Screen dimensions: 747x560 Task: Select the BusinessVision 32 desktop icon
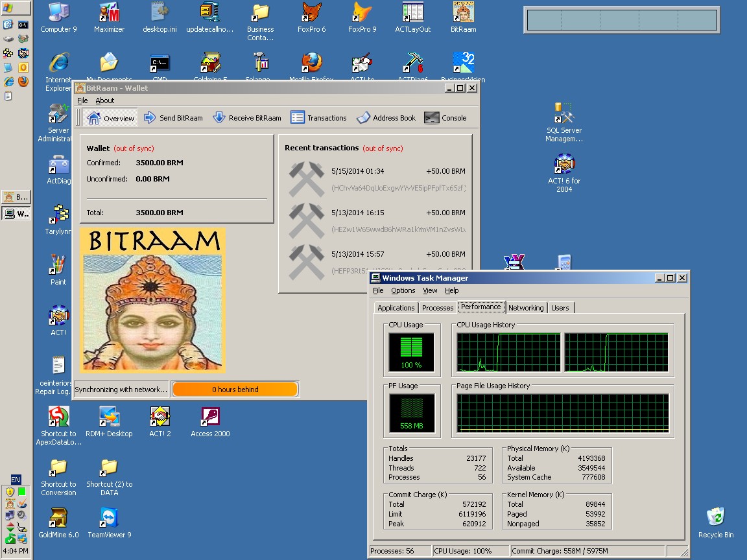tap(463, 66)
